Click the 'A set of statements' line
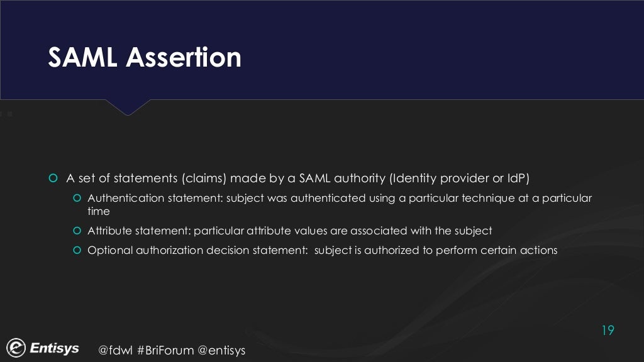This screenshot has width=644, height=362. [x=297, y=178]
